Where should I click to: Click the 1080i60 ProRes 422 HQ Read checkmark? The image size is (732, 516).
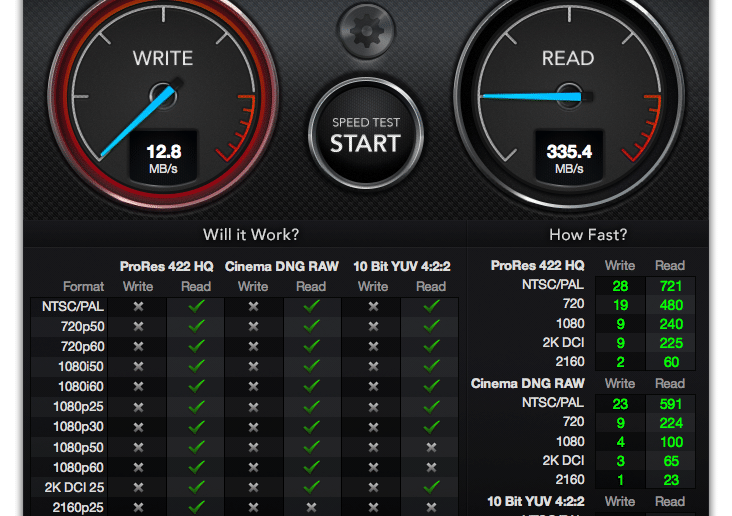tap(197, 386)
